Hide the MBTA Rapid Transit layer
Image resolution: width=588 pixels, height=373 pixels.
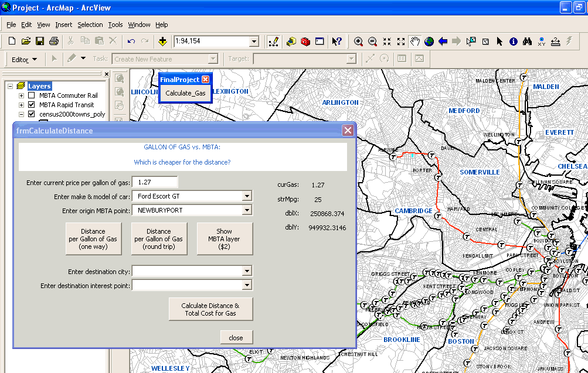32,105
